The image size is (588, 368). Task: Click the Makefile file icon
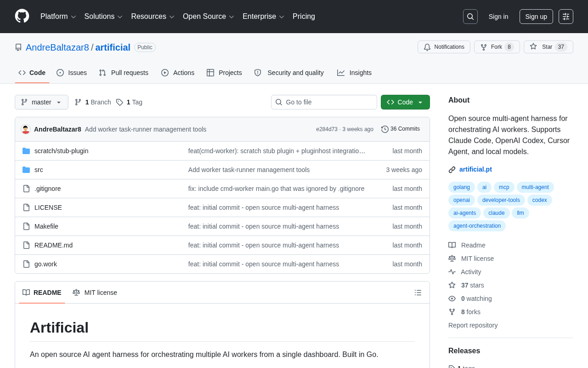26,226
